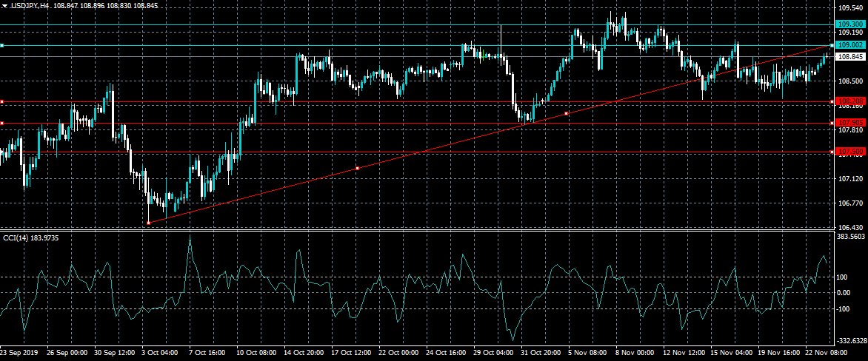The height and width of the screenshot is (361, 868).
Task: Click the CCI 0.00 level label
Action: pyautogui.click(x=845, y=292)
